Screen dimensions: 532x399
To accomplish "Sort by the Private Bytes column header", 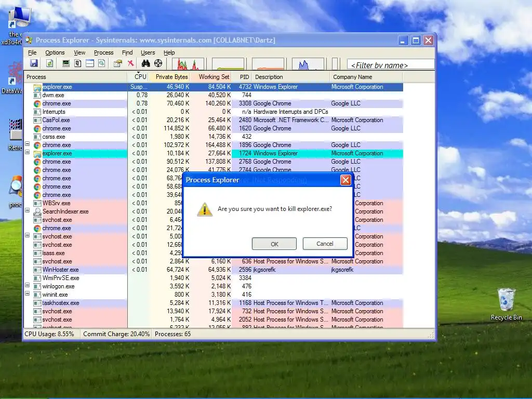I will [169, 77].
